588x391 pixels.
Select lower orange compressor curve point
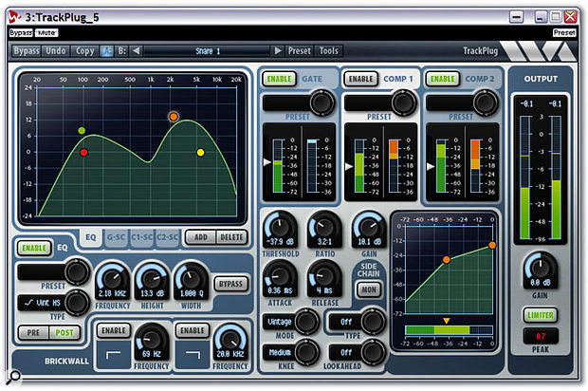click(447, 260)
